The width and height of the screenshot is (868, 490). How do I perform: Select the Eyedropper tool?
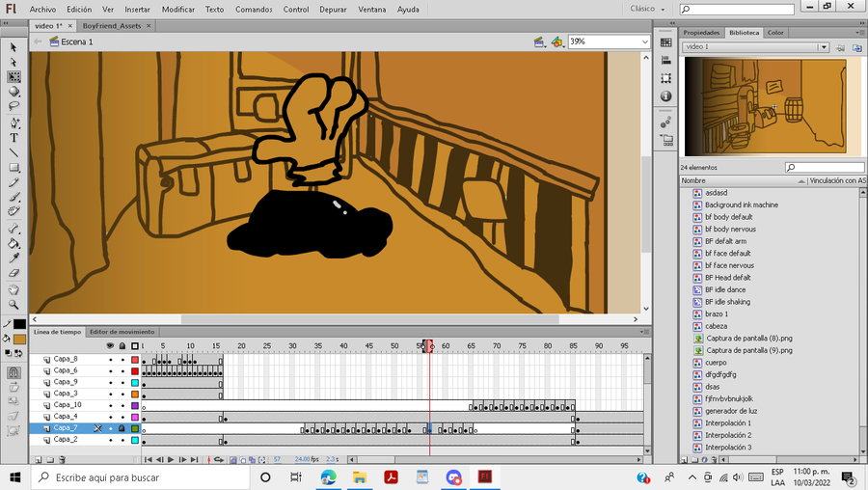[x=14, y=258]
